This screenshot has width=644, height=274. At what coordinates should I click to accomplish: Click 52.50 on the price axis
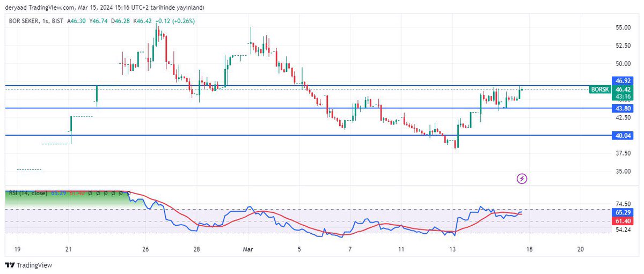pyautogui.click(x=623, y=45)
